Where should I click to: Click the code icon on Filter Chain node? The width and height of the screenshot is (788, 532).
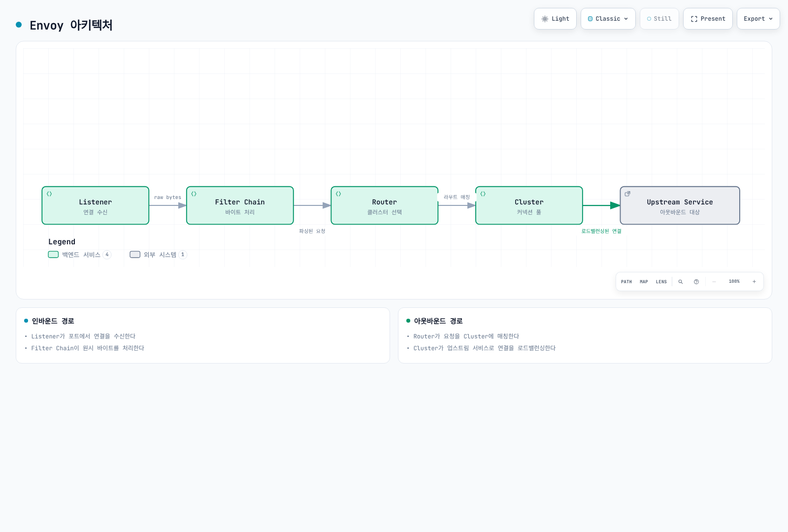coord(194,194)
